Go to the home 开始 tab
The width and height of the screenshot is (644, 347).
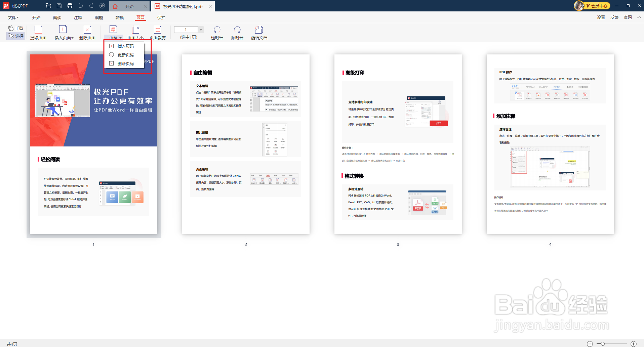[x=129, y=6]
